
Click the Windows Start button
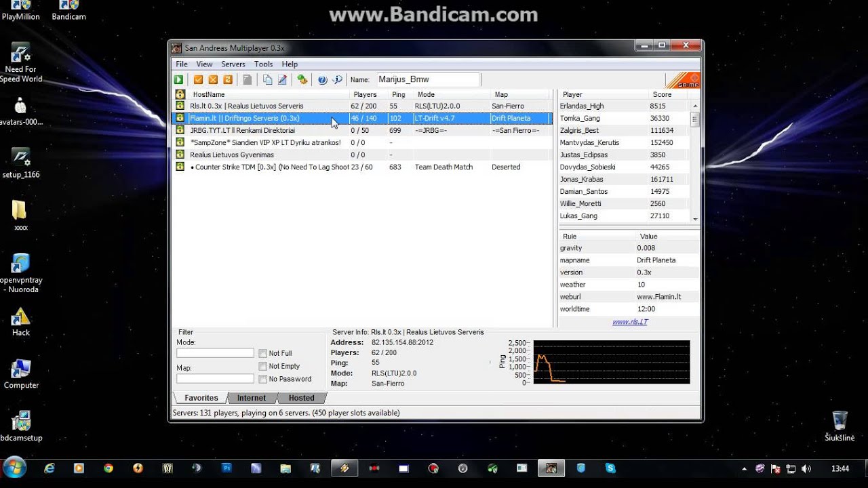tap(14, 468)
